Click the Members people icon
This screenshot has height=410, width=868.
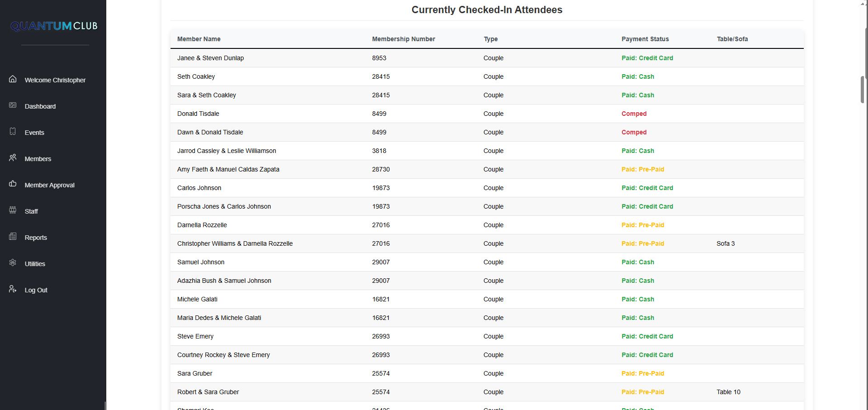pyautogui.click(x=13, y=158)
